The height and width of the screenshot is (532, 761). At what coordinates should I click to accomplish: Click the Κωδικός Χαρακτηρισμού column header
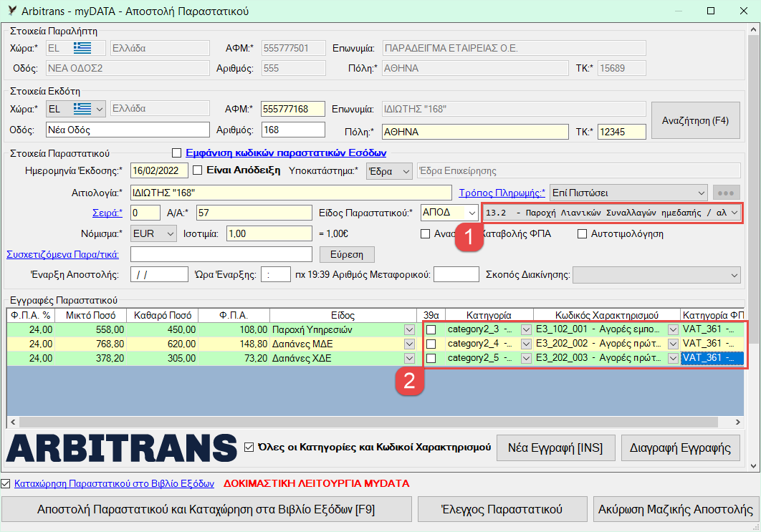(x=607, y=315)
